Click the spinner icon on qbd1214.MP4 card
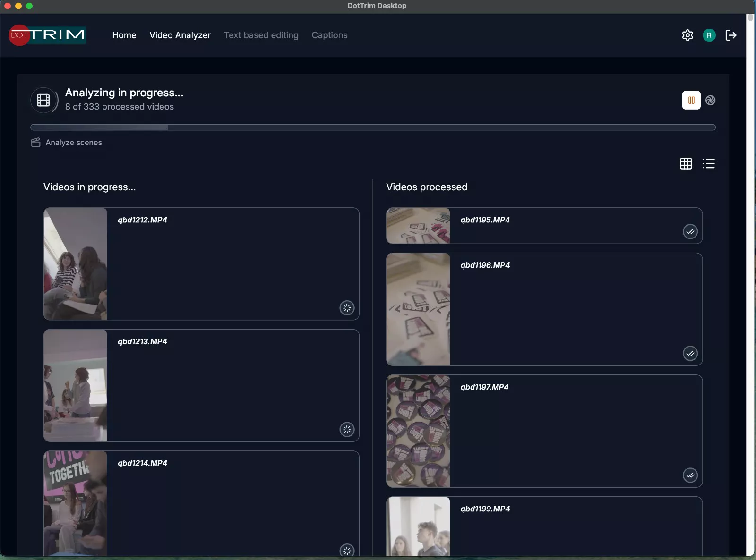 pos(347,551)
